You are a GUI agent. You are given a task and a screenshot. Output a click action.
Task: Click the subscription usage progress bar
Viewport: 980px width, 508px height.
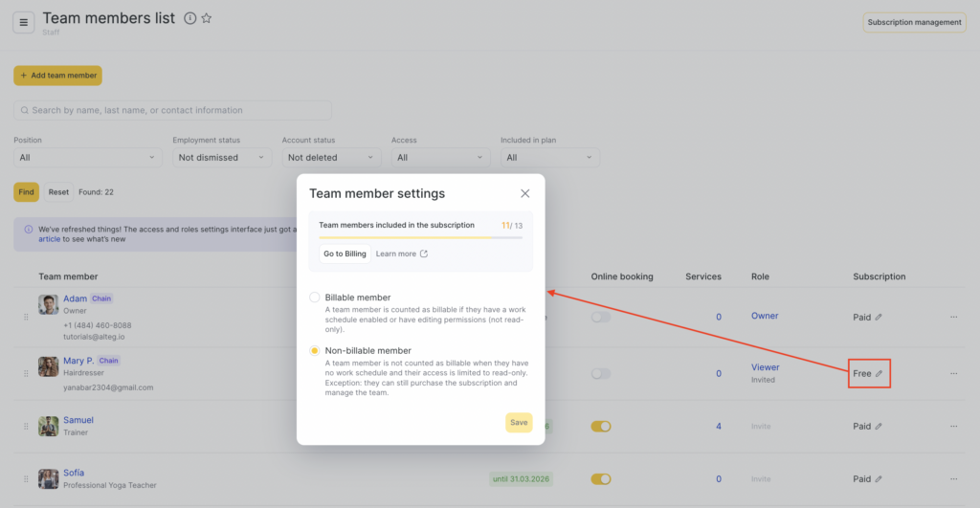(420, 236)
